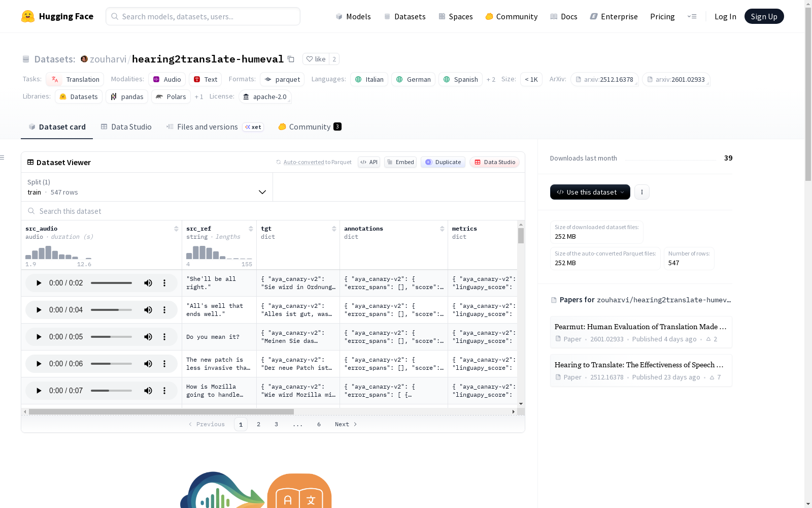Play the 0:06 audio clip

pos(39,364)
